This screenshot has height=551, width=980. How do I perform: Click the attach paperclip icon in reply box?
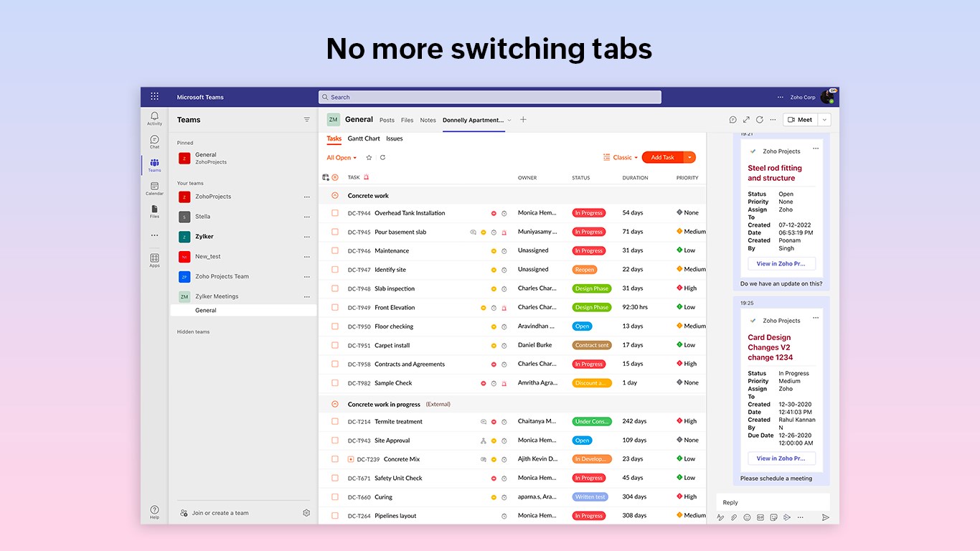pos(734,517)
